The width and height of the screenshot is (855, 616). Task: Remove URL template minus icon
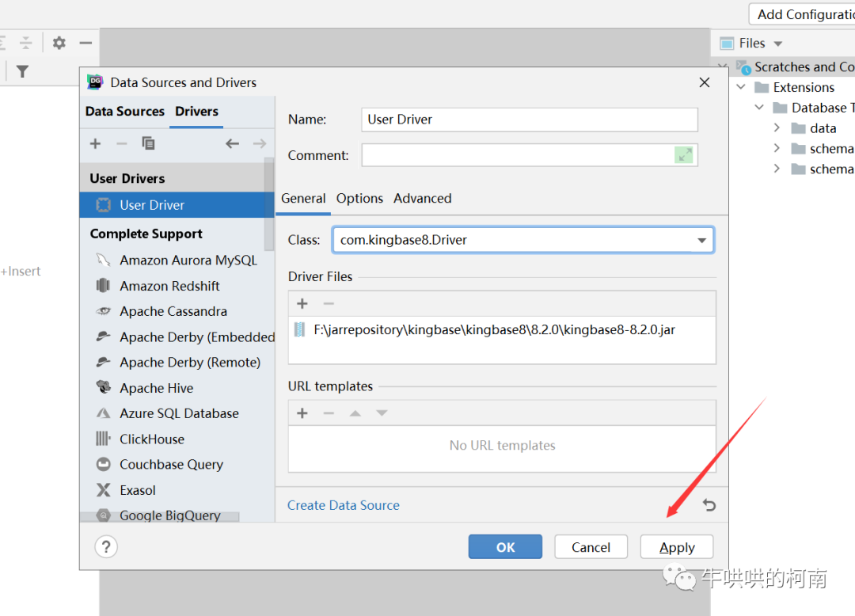(x=329, y=413)
